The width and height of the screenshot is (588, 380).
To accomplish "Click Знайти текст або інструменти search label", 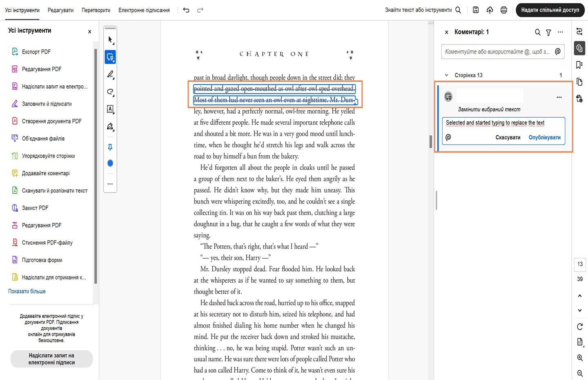I will (418, 10).
